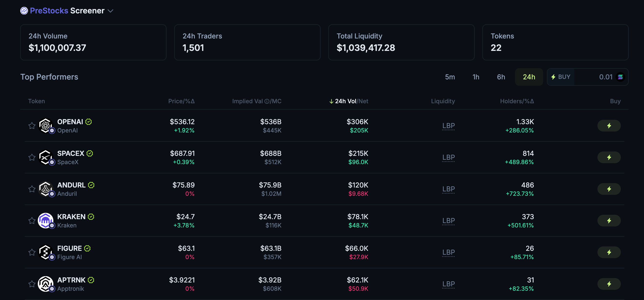This screenshot has width=644, height=300.
Task: Click SpaceX quick buy lightning button
Action: click(x=609, y=157)
